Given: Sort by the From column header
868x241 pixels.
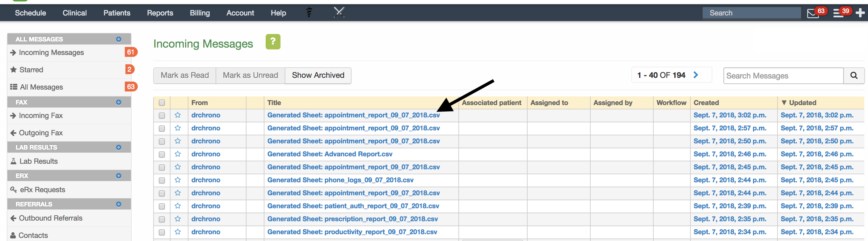Looking at the screenshot, I should point(200,103).
